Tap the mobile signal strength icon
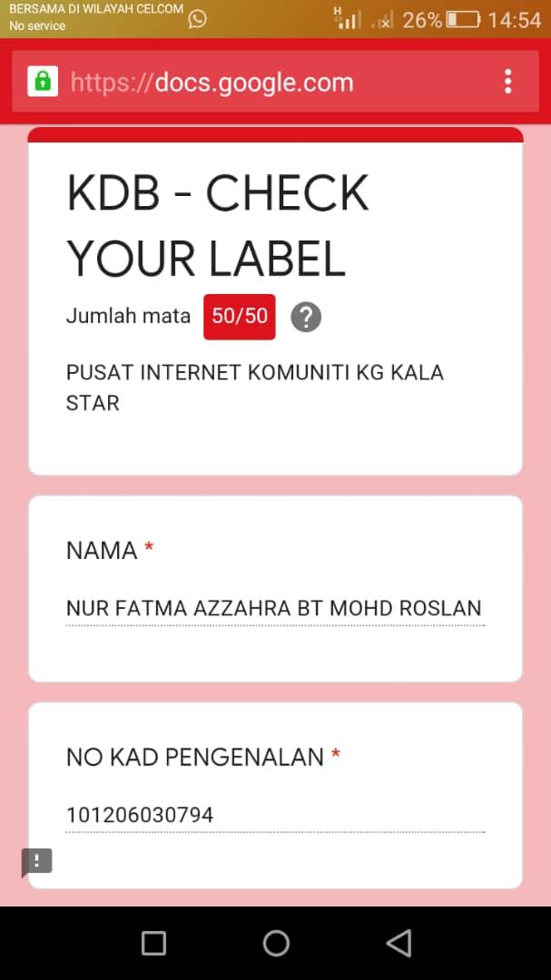 pyautogui.click(x=347, y=19)
